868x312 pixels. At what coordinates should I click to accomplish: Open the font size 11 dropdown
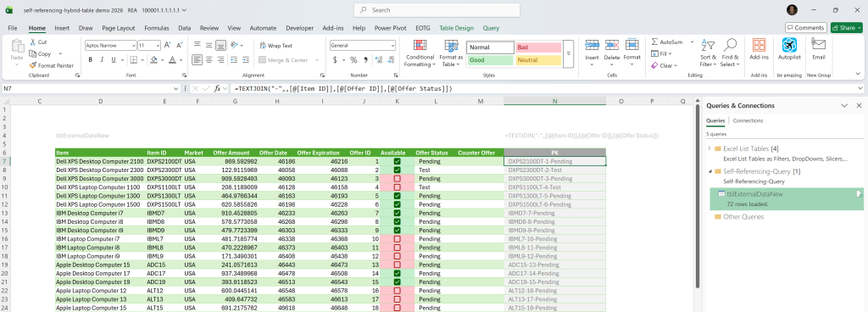pyautogui.click(x=158, y=46)
